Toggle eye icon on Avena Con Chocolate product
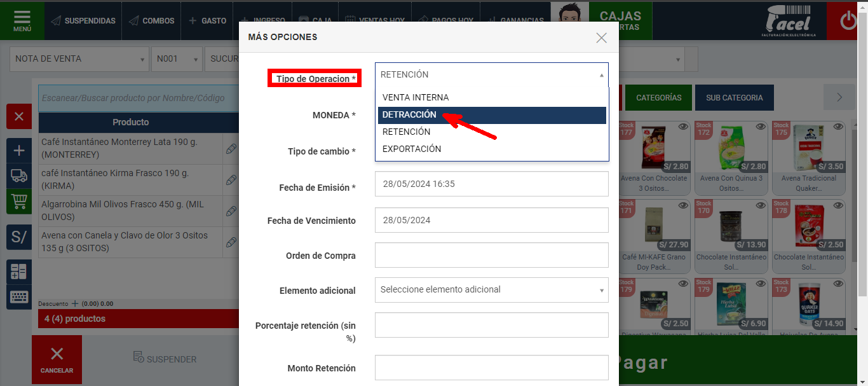Viewport: 868px width, 386px height. pyautogui.click(x=682, y=127)
